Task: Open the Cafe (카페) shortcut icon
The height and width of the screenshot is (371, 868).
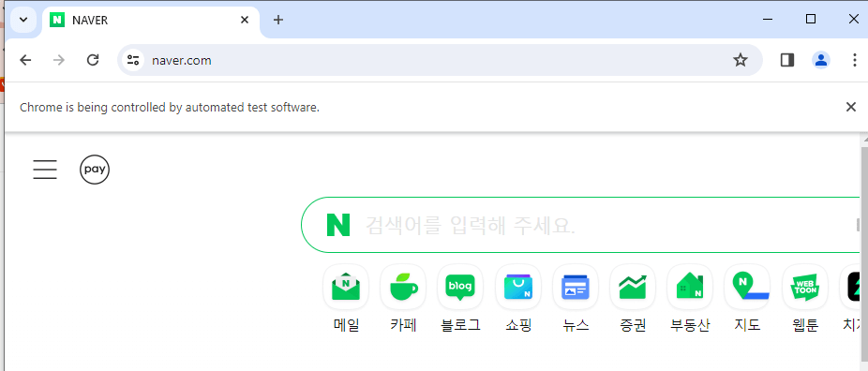Action: 403,287
